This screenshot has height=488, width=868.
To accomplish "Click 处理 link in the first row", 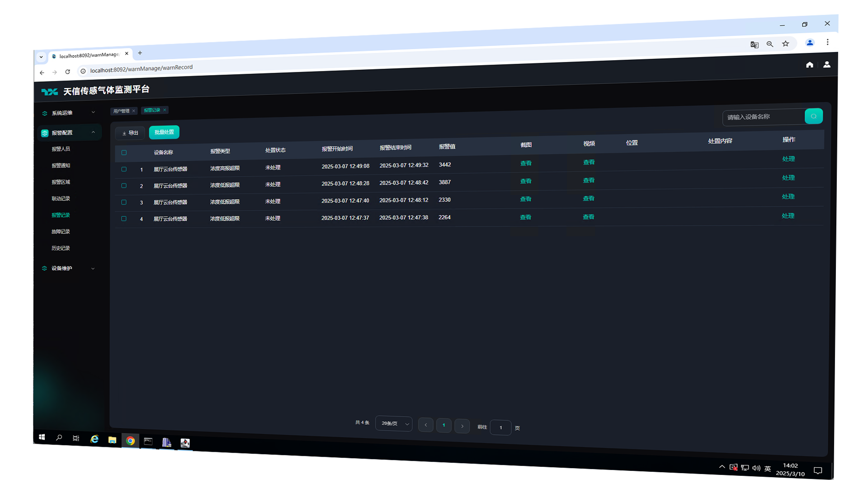I will click(788, 159).
